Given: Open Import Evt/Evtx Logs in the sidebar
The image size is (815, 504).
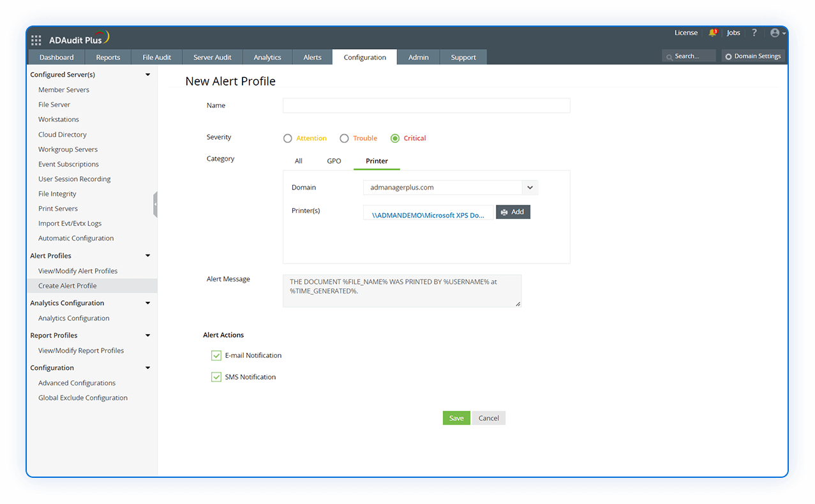Looking at the screenshot, I should pos(70,223).
